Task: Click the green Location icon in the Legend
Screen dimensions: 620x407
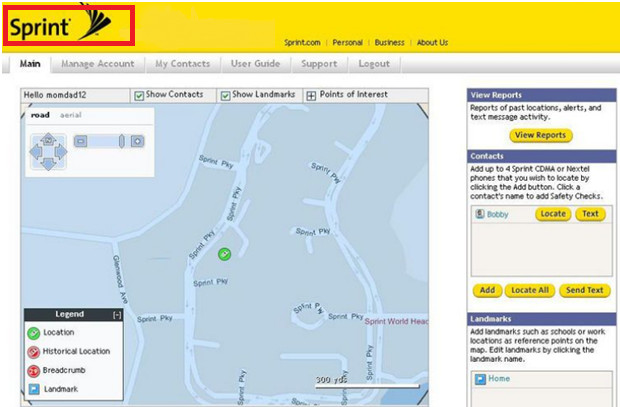Action: [x=34, y=333]
